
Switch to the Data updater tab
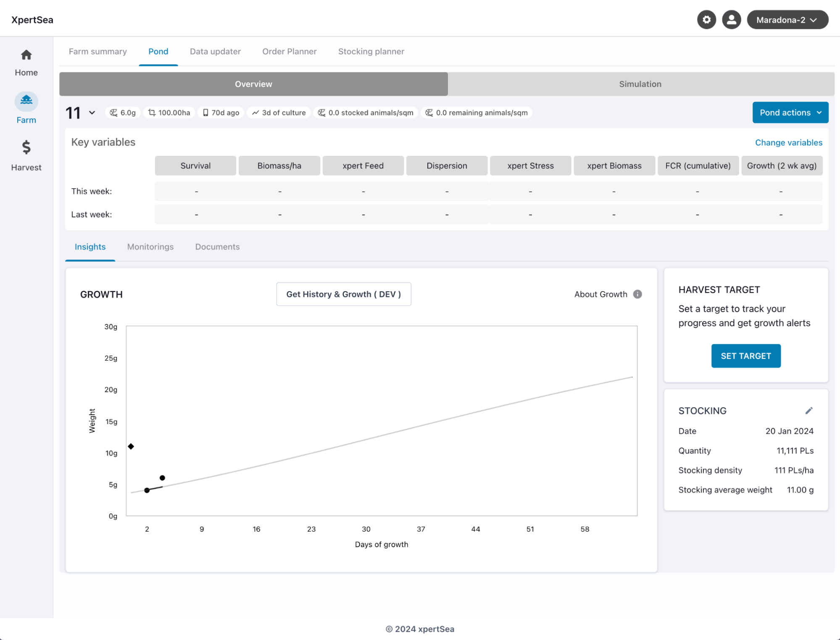(215, 51)
